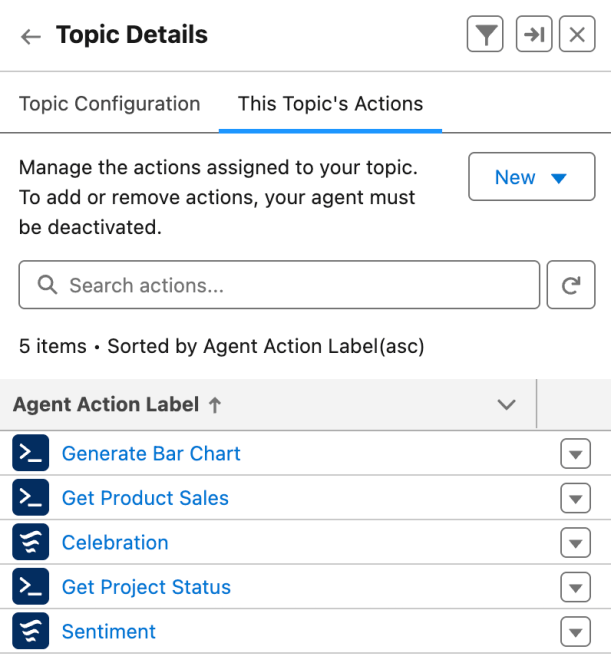Click the collapse panel arrow icon
Viewport: 611px width, 663px height.
click(x=534, y=35)
